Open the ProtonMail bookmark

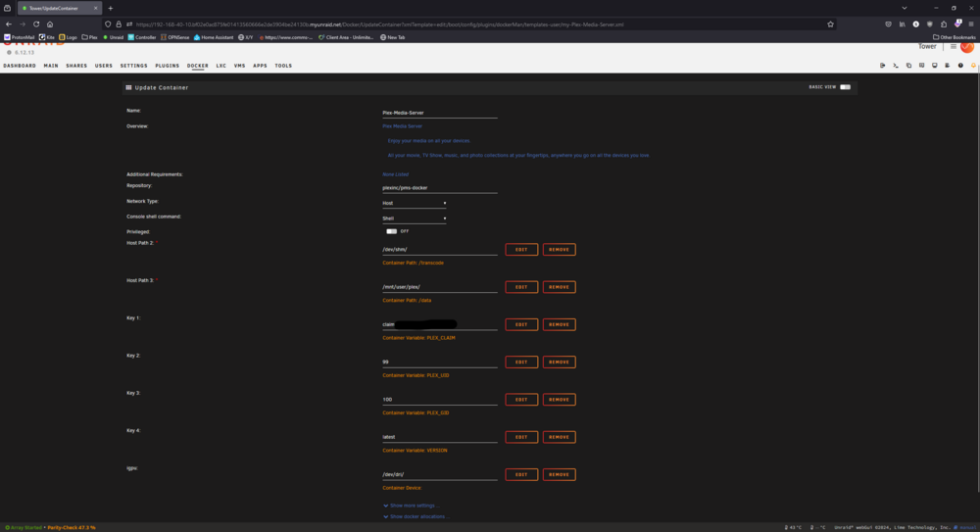click(20, 37)
